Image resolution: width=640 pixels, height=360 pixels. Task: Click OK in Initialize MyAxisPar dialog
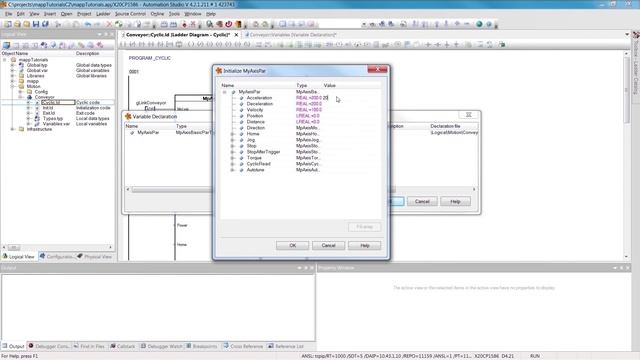click(293, 245)
